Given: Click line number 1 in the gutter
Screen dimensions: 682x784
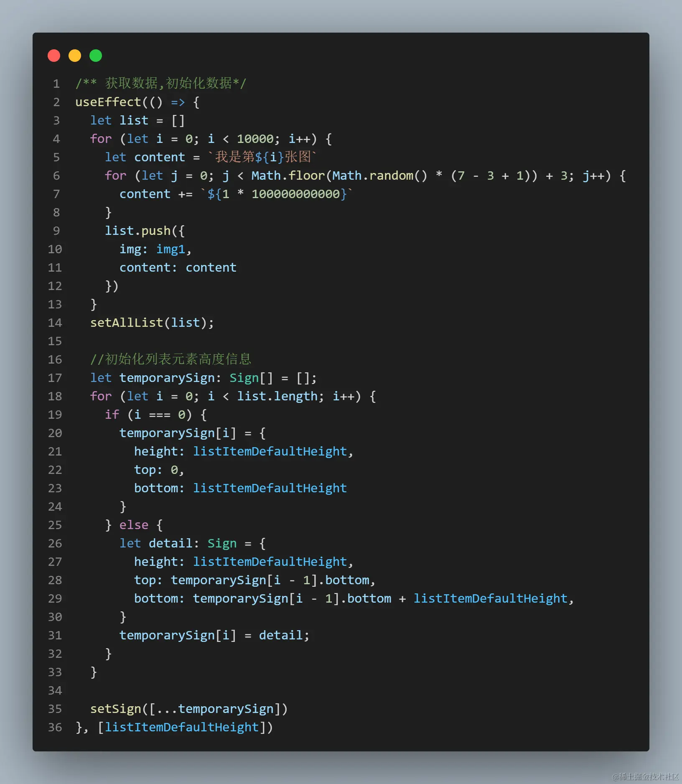Looking at the screenshot, I should pyautogui.click(x=56, y=83).
